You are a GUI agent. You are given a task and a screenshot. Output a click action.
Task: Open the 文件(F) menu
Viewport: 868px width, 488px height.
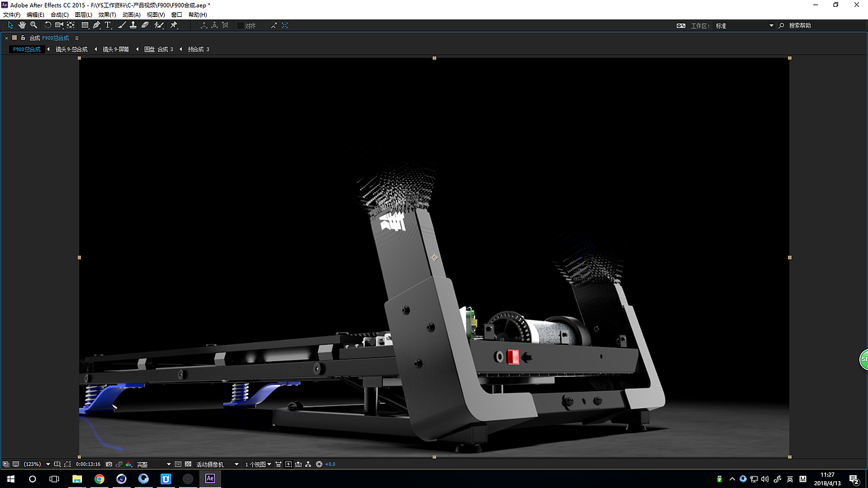pos(12,15)
